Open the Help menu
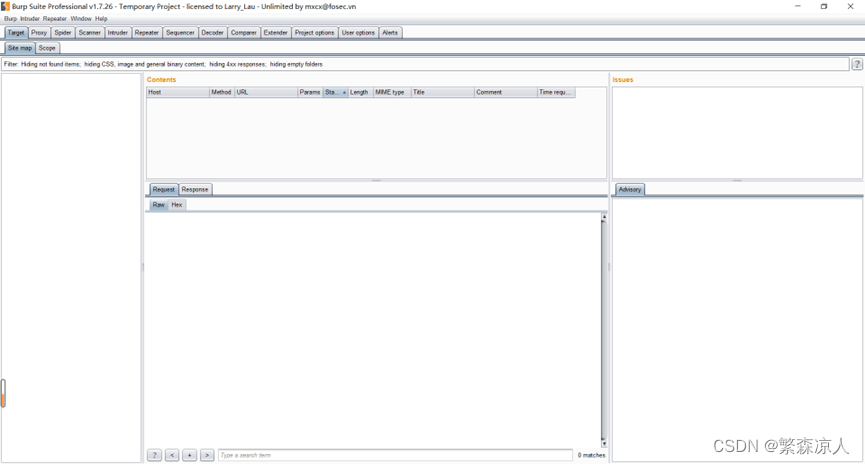The height and width of the screenshot is (464, 865). [x=101, y=19]
